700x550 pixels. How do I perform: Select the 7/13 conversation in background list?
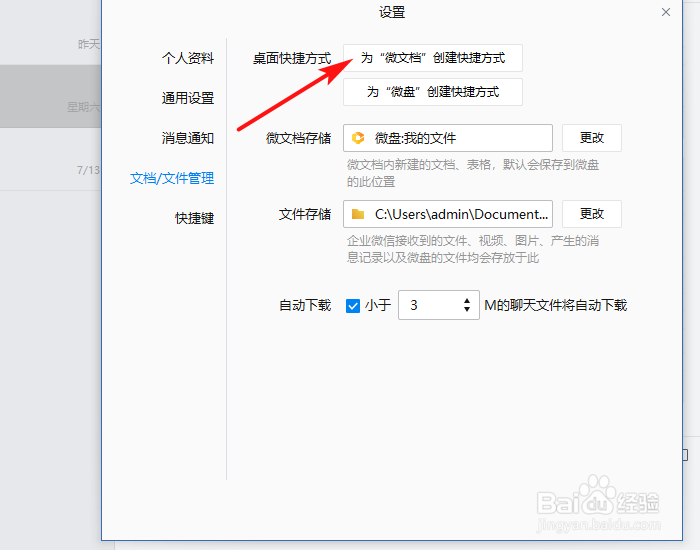(50, 159)
